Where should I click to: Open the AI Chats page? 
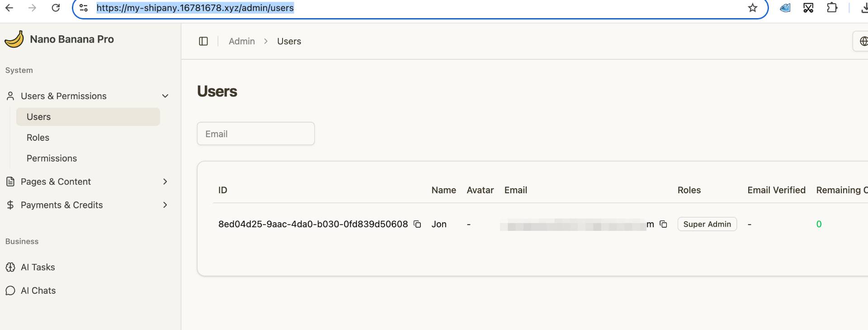pyautogui.click(x=38, y=291)
